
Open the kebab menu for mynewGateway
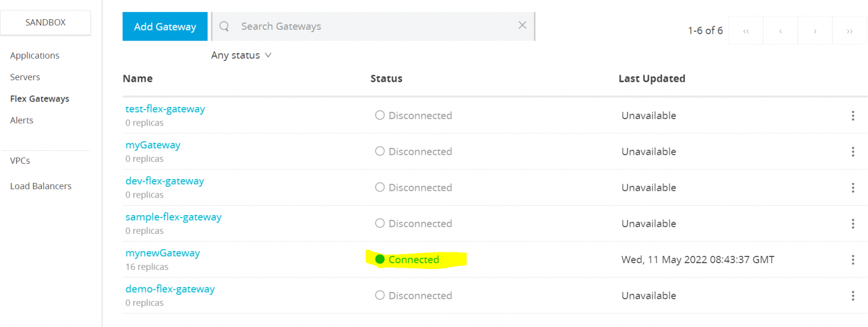click(x=853, y=260)
